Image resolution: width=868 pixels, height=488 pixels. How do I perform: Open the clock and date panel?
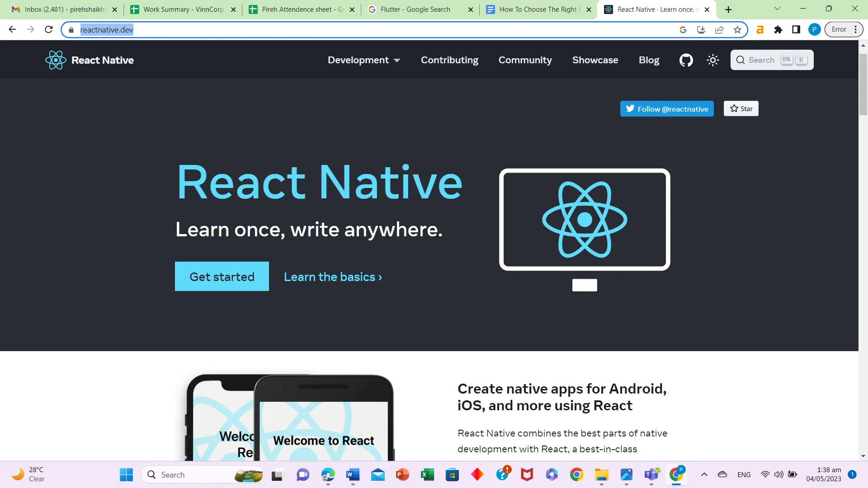coord(824,474)
